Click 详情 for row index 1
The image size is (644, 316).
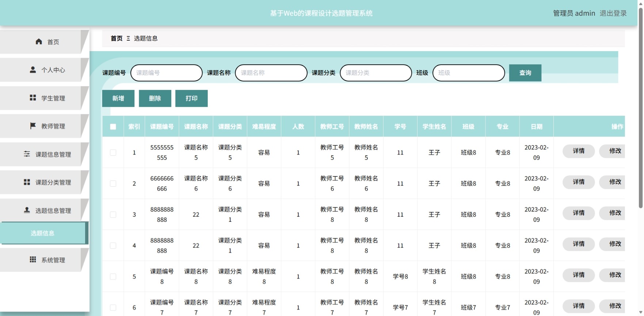pyautogui.click(x=579, y=151)
